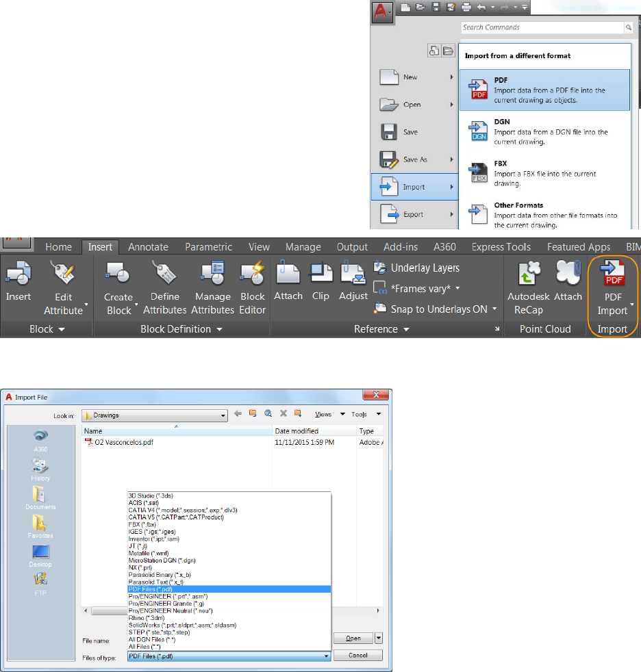Switch to the View ribbon tab
Screen dimensions: 641x672
[259, 247]
